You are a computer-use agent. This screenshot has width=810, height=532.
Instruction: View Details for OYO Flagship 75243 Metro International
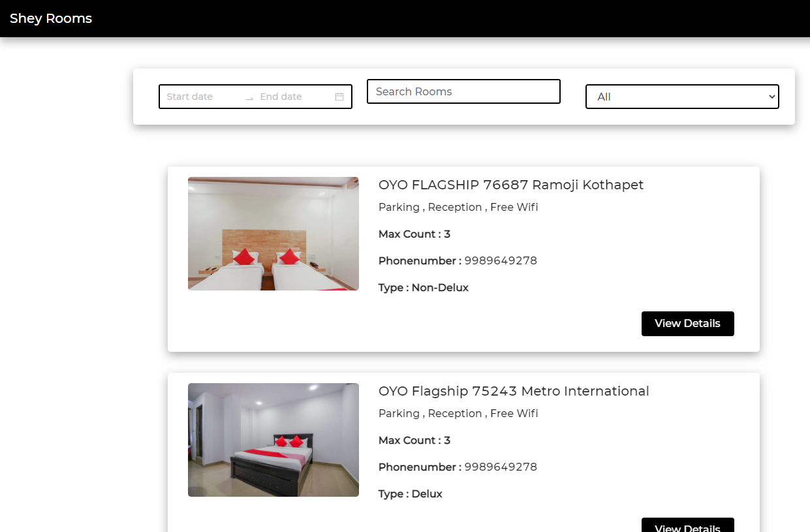[688, 525]
